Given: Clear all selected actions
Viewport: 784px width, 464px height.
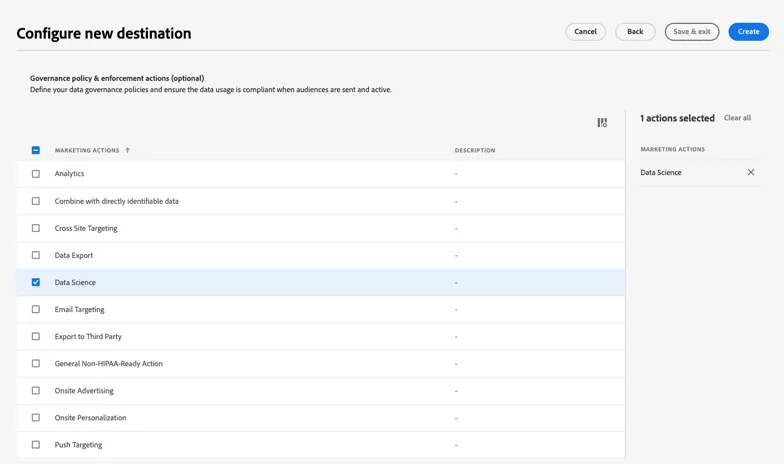Looking at the screenshot, I should pos(738,118).
